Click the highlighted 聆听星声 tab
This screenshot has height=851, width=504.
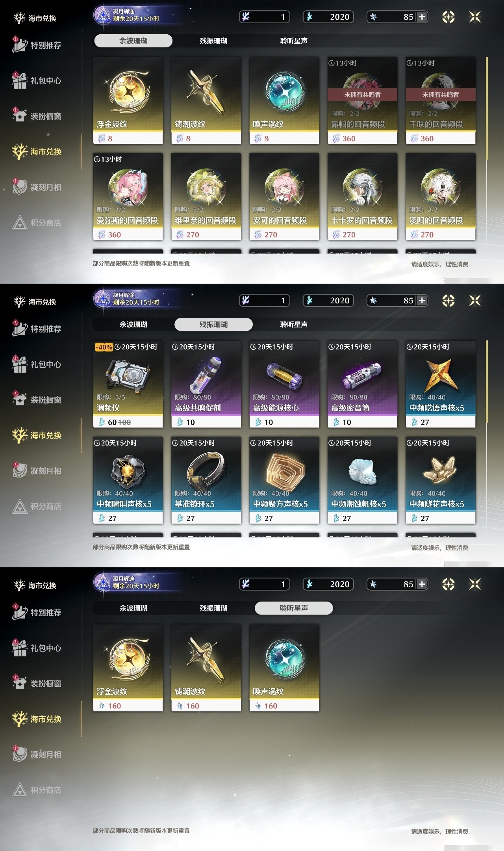[294, 608]
